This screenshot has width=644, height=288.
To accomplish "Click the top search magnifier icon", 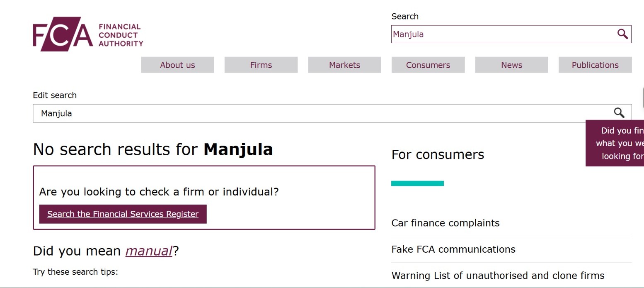I will coord(622,34).
